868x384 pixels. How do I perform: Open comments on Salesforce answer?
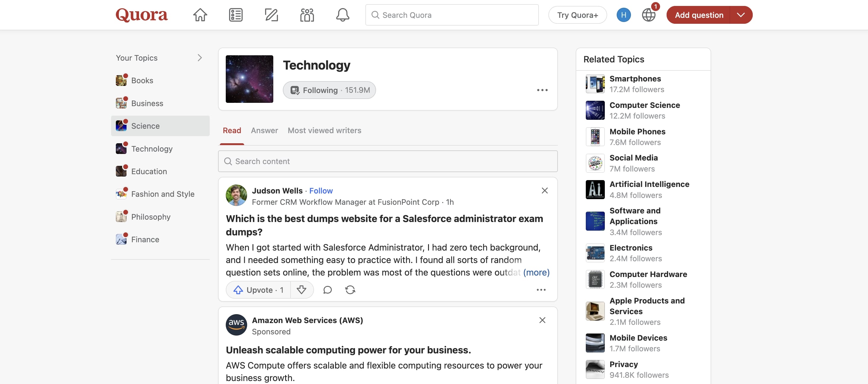coord(327,290)
